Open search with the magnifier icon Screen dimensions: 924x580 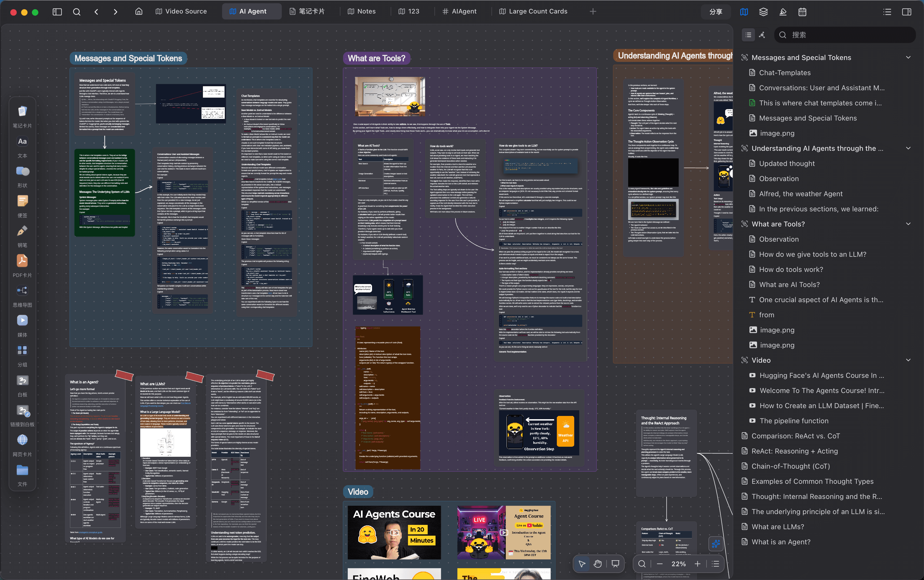click(x=77, y=12)
